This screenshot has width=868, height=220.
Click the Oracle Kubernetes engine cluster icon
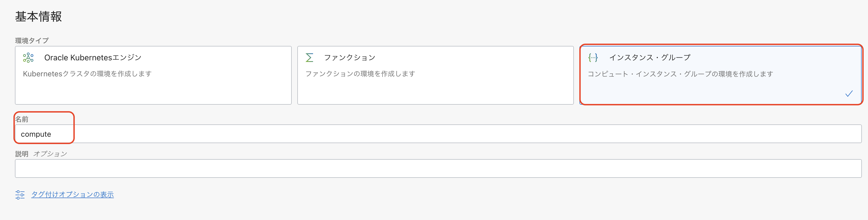pyautogui.click(x=28, y=58)
